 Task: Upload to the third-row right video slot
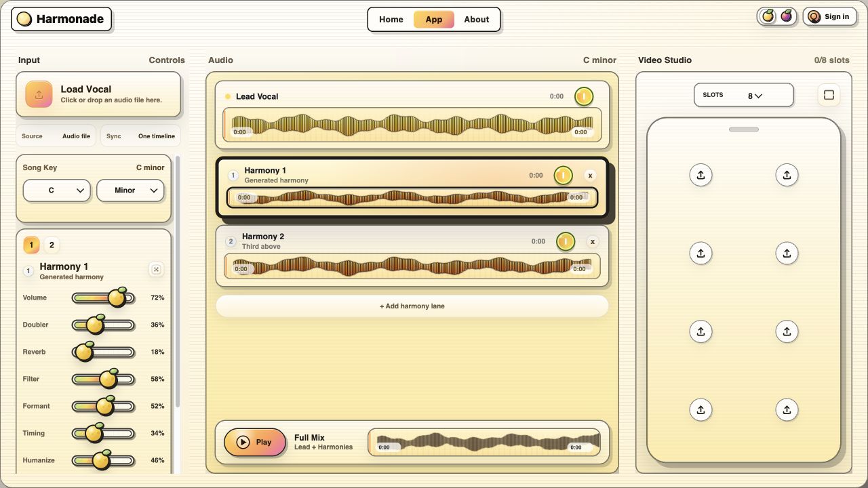pos(787,331)
